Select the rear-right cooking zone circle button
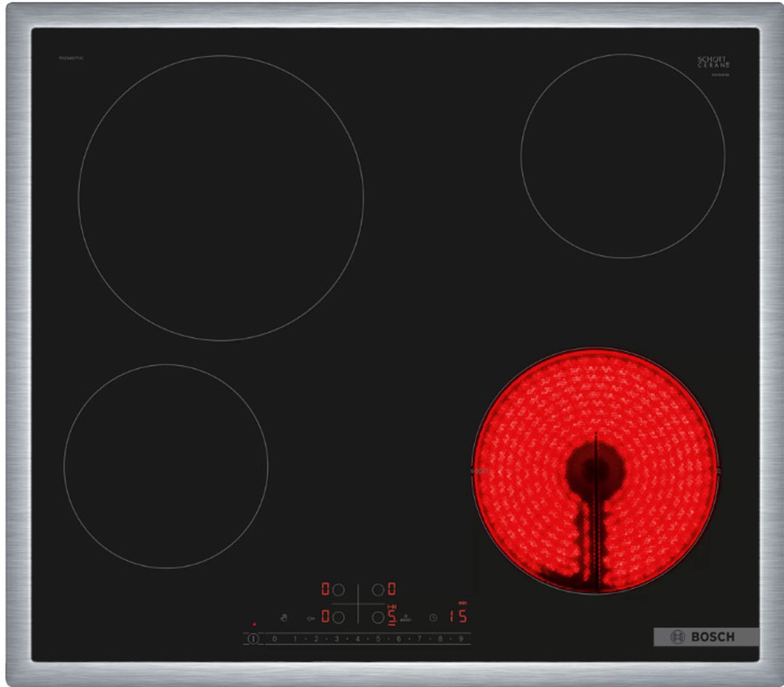 tap(378, 589)
